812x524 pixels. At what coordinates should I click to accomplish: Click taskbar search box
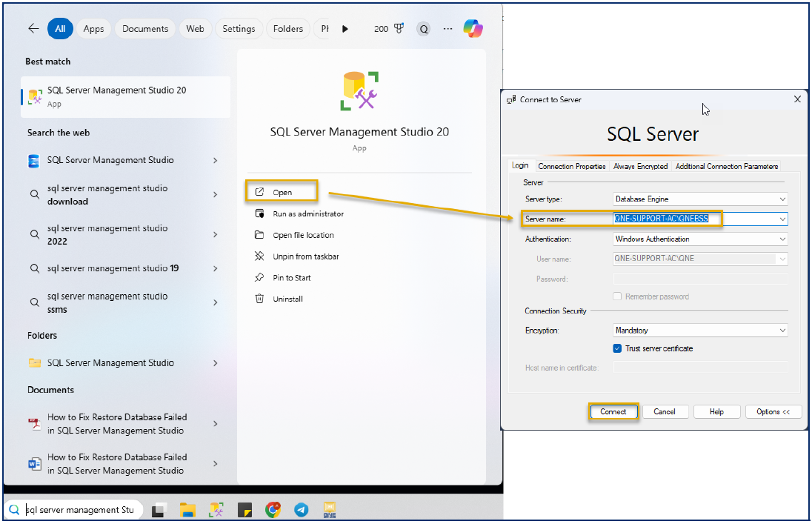[x=74, y=509]
